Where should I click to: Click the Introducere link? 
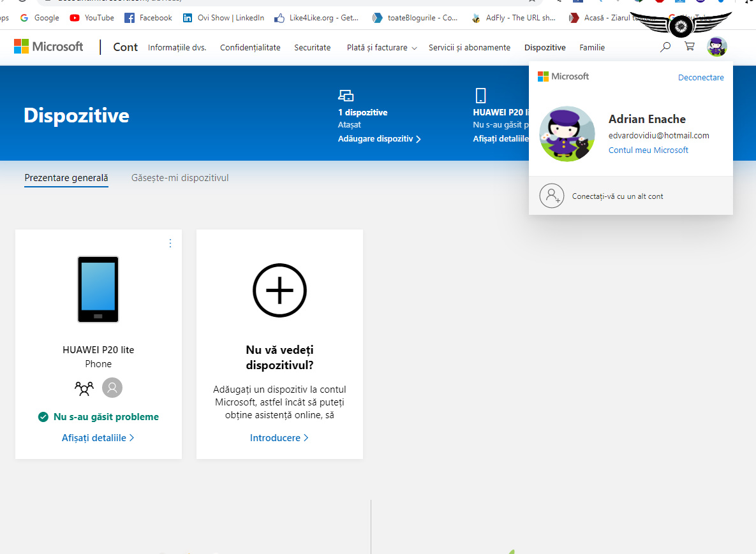point(279,438)
